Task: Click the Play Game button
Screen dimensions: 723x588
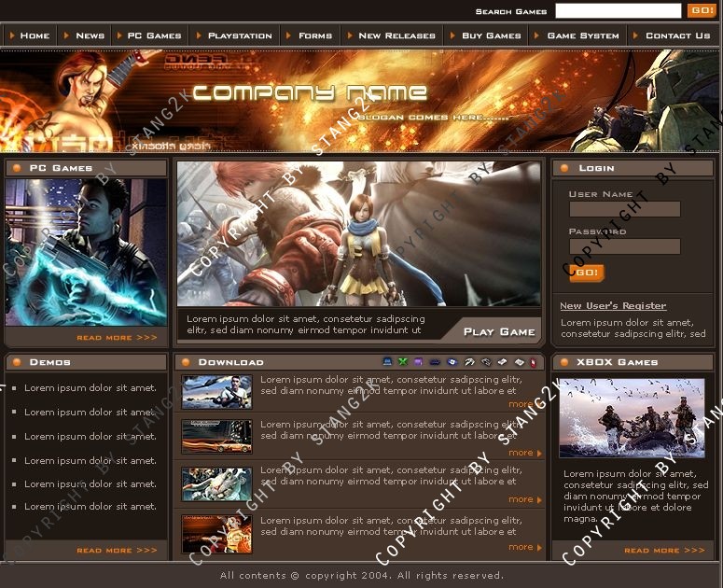Action: (x=499, y=331)
